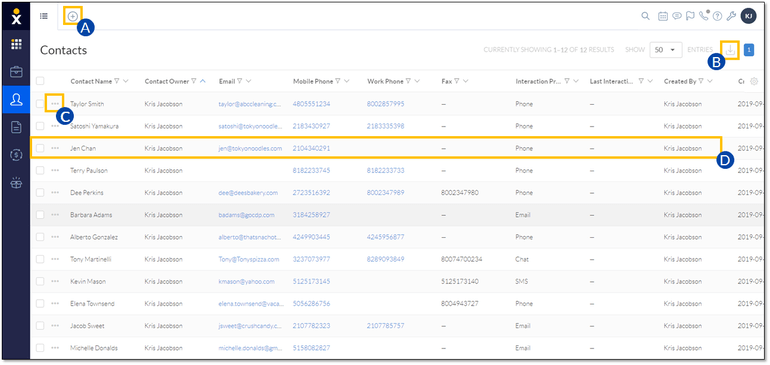Check the Terry Paulson row checkbox
Viewport: 770px width, 365px height.
40,170
